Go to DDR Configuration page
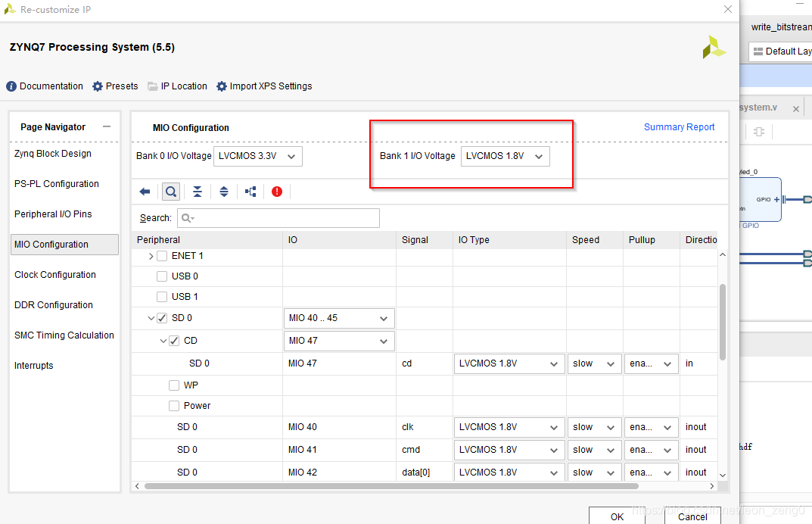Image resolution: width=812 pixels, height=524 pixels. (54, 305)
